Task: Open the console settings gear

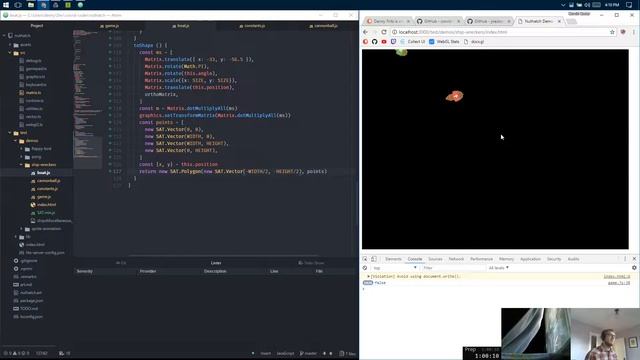Action: [634, 268]
